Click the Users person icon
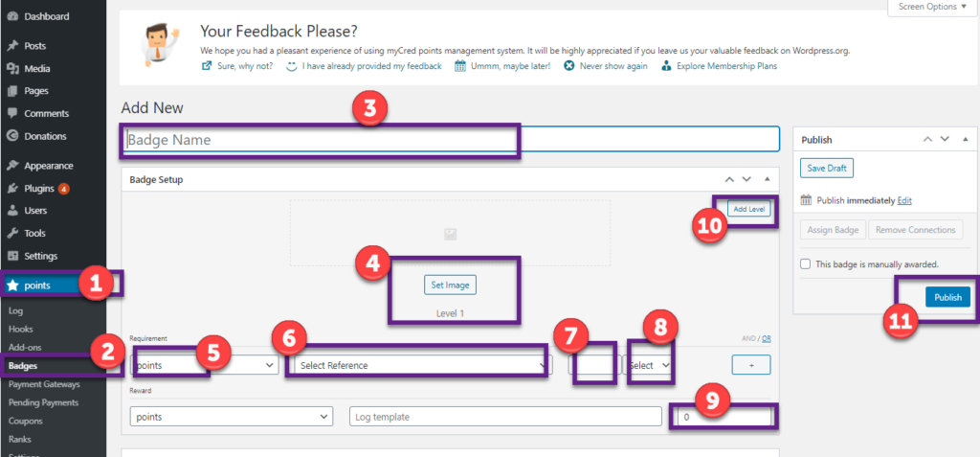 click(x=11, y=211)
